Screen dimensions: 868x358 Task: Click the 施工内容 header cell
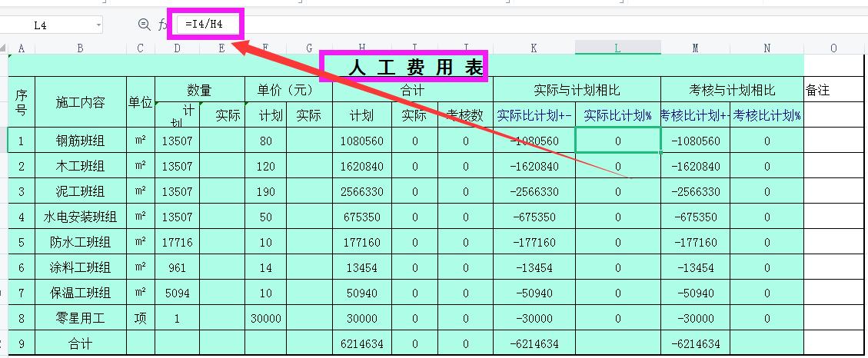[80, 102]
